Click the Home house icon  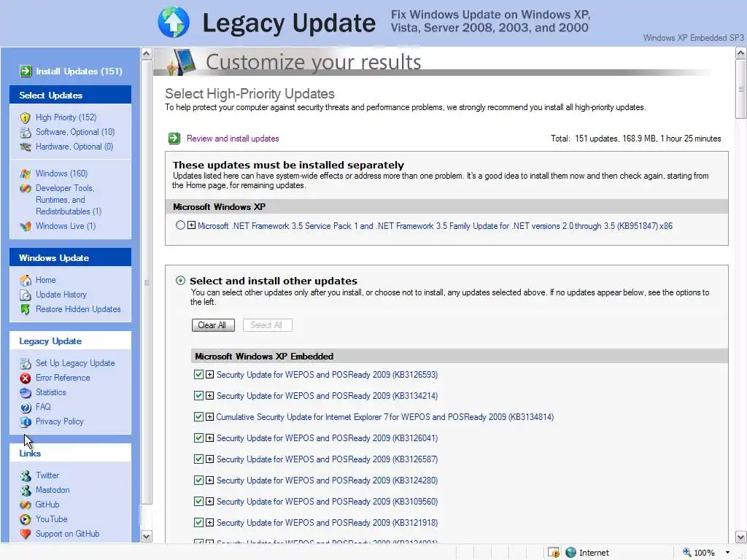coord(26,281)
